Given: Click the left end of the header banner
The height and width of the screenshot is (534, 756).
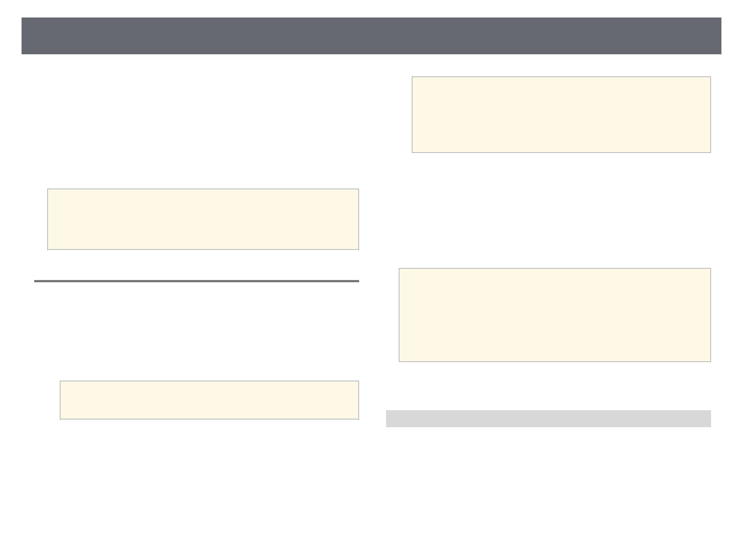Looking at the screenshot, I should (x=27, y=36).
